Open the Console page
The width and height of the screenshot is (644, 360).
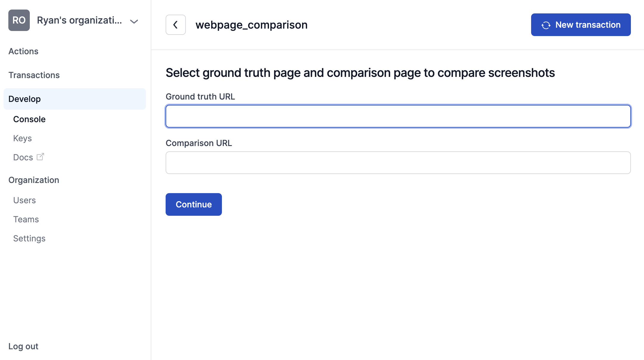click(x=29, y=119)
